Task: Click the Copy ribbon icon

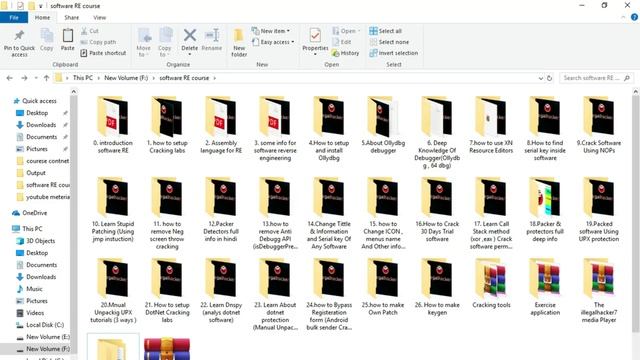Action: pyautogui.click(x=47, y=40)
